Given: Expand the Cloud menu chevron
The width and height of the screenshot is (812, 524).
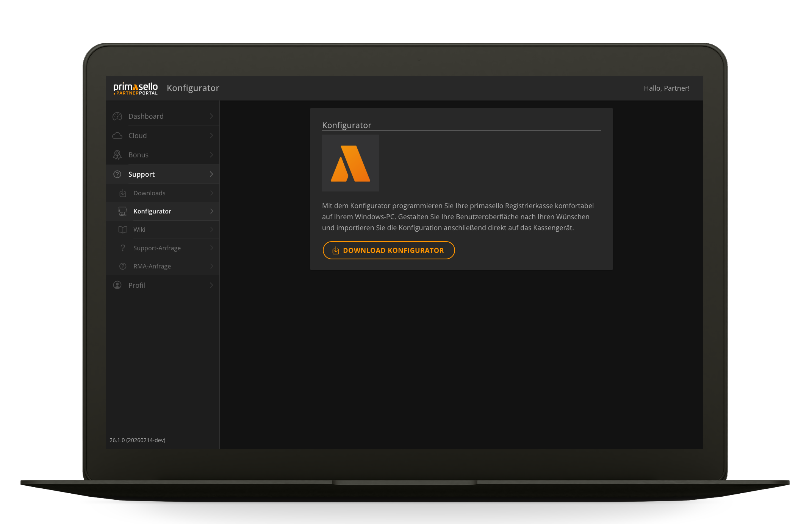Looking at the screenshot, I should (211, 135).
